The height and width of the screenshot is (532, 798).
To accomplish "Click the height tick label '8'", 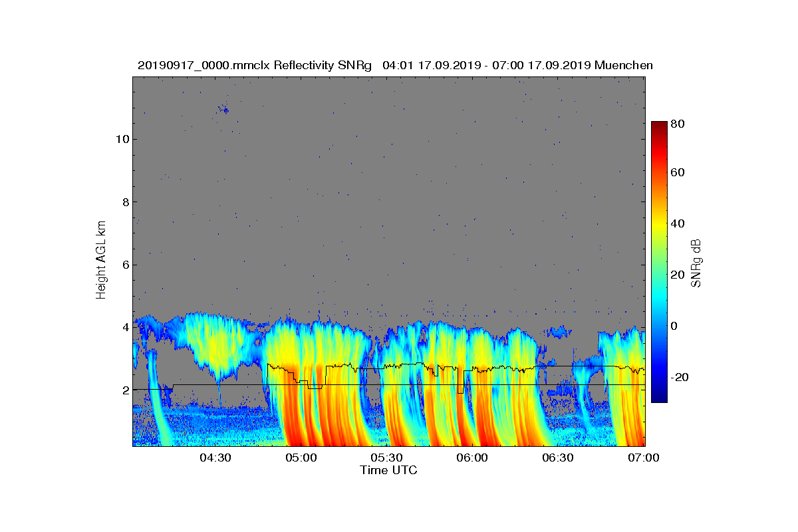I will click(x=125, y=202).
